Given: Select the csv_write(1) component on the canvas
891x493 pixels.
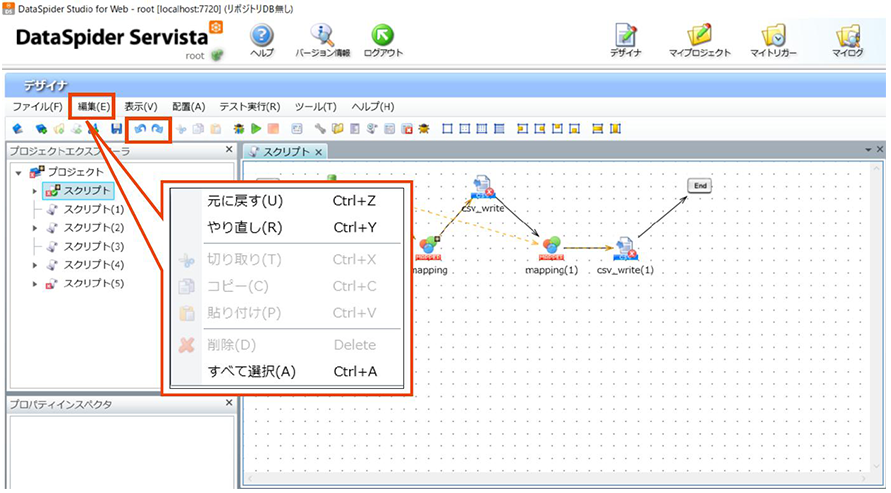Looking at the screenshot, I should coord(625,250).
